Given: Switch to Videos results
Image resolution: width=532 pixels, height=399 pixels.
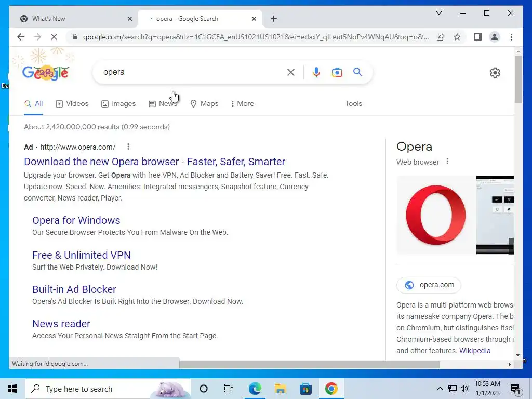Looking at the screenshot, I should [x=72, y=104].
